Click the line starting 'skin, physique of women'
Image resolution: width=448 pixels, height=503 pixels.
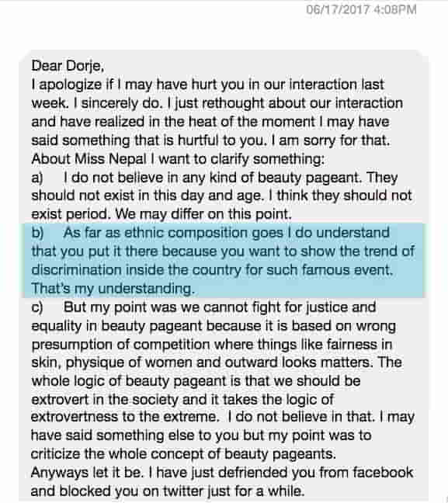(x=217, y=363)
